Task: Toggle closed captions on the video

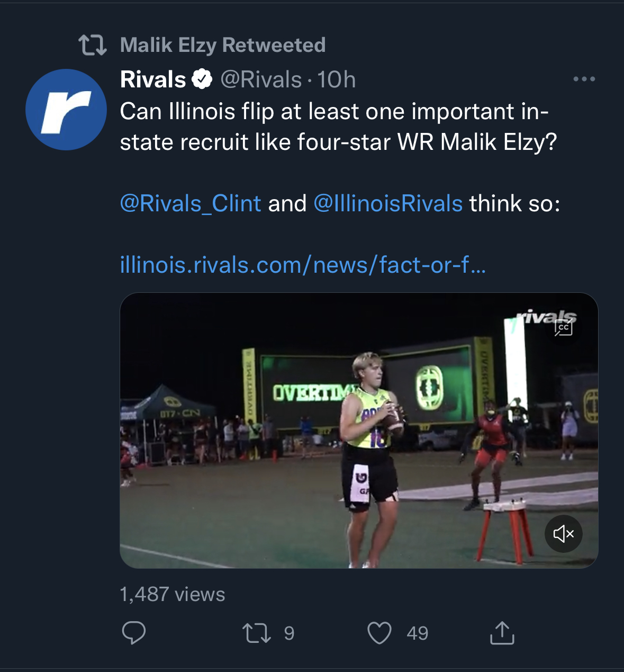Action: click(x=564, y=328)
